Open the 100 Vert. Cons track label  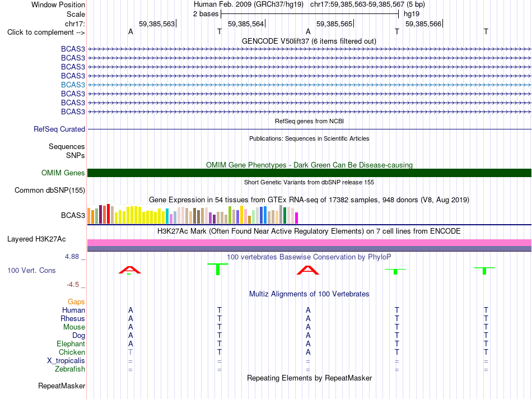coord(31,270)
